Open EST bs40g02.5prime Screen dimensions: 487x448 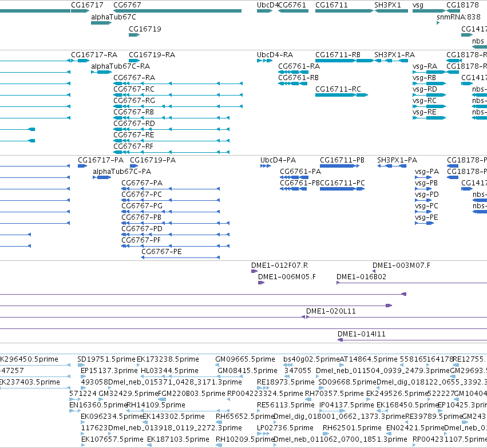[311, 359]
